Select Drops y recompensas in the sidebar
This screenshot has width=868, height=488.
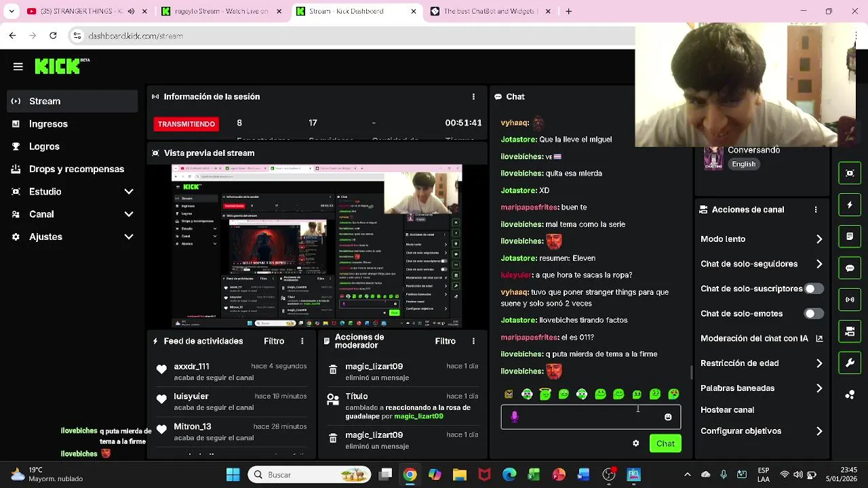pos(72,169)
